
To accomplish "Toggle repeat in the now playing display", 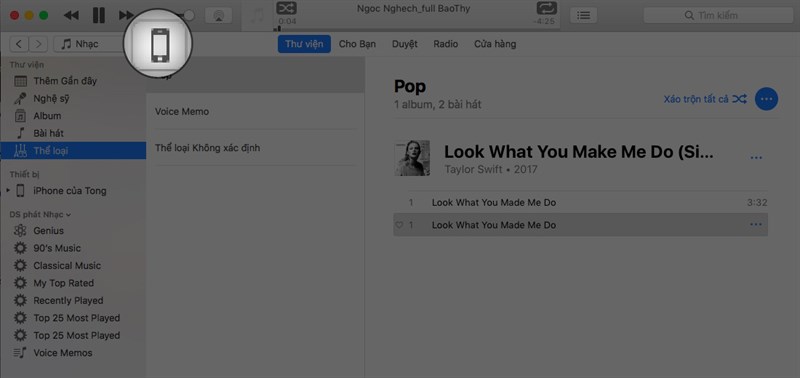I will (x=547, y=9).
